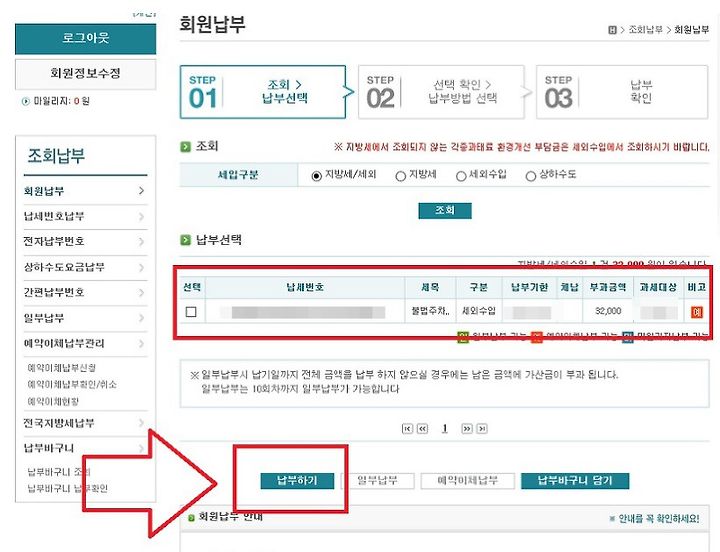
Task: Open 납세번호납부 menu item
Action: [54, 216]
